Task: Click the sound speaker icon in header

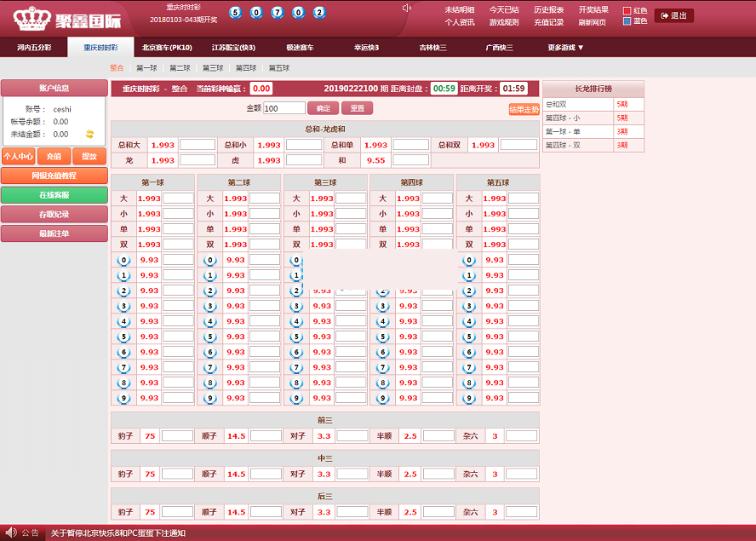Action: tap(407, 9)
